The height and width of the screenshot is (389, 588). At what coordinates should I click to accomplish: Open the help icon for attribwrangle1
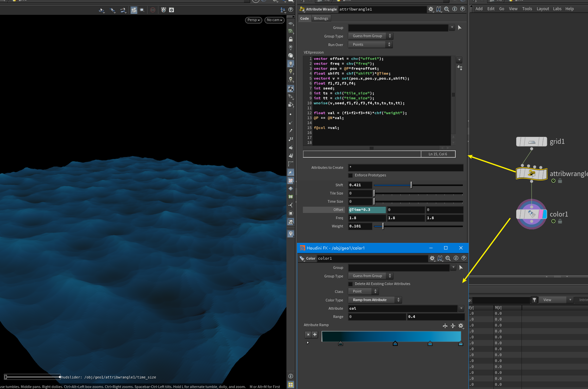click(463, 9)
